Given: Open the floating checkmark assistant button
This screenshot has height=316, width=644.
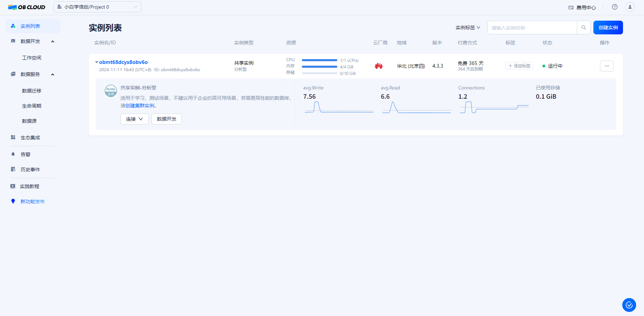Looking at the screenshot, I should (629, 305).
